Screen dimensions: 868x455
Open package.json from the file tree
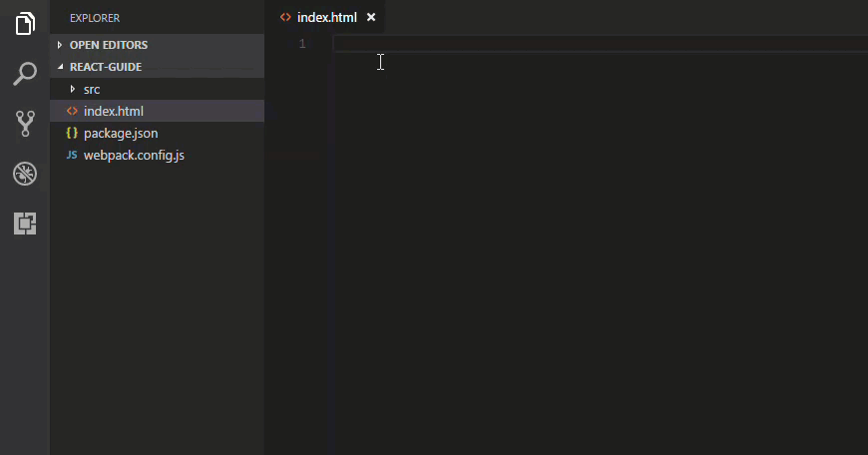158,133
